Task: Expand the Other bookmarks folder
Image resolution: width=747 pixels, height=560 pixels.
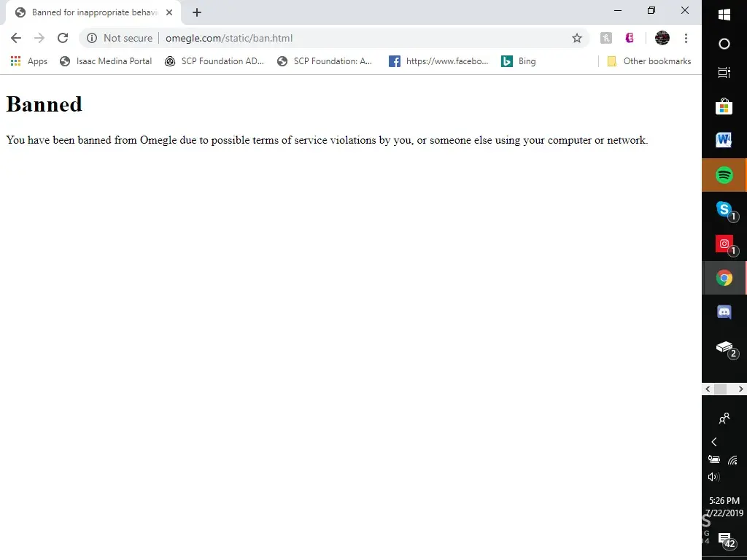Action: point(649,61)
